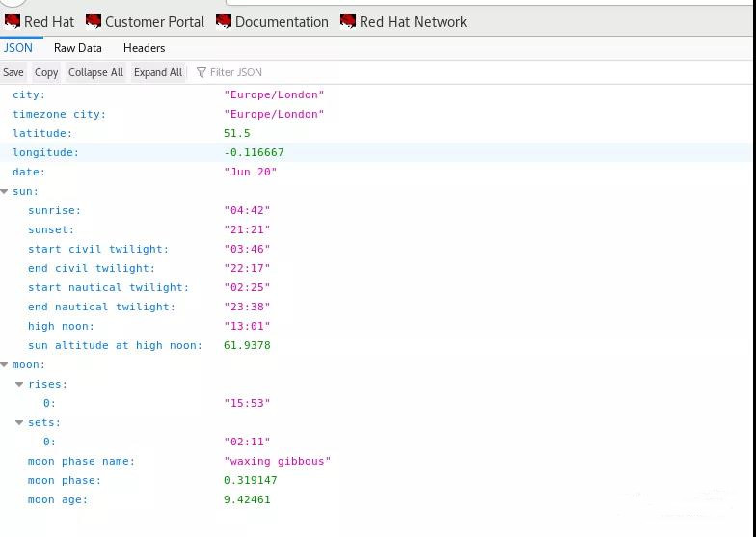Click the Red Hat Network bookmark icon
The height and width of the screenshot is (537, 756).
tap(348, 21)
